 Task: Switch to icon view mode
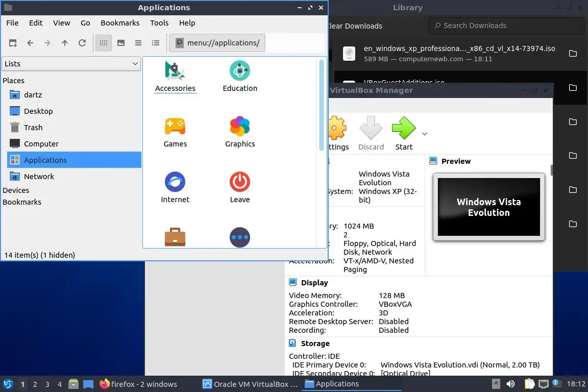(x=104, y=43)
